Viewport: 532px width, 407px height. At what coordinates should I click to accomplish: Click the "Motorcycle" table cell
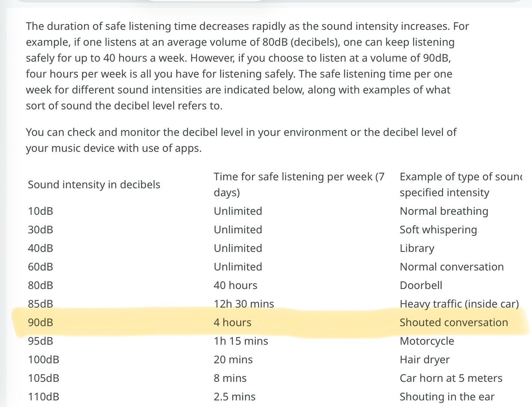427,341
